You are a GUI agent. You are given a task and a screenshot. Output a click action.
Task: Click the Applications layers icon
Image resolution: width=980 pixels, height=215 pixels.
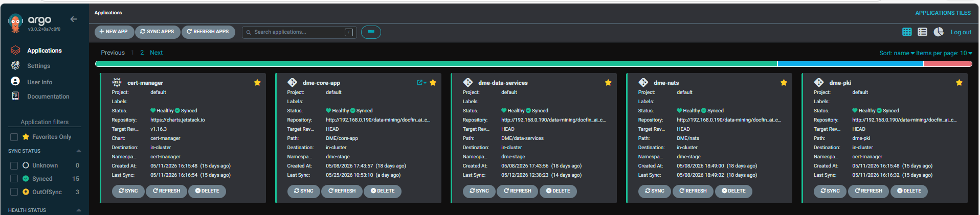15,50
